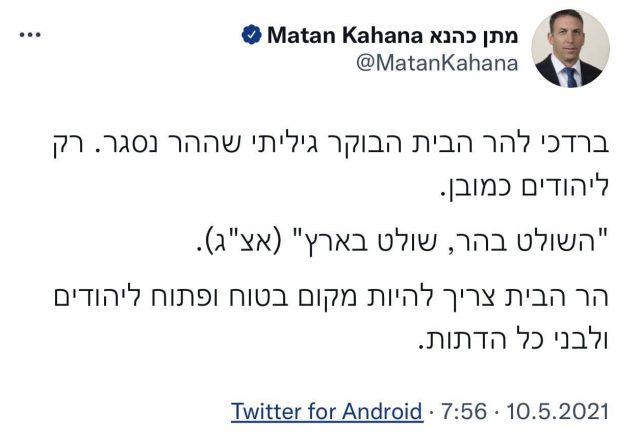Screen dimensions: 640x439
Task: Click the Twitter for Android source link
Action: pos(326,411)
